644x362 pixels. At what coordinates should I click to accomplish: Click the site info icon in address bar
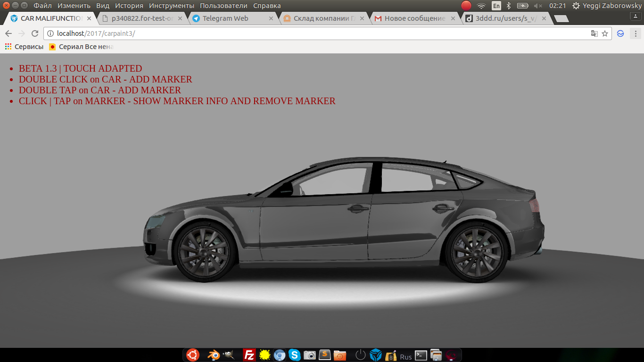click(50, 33)
